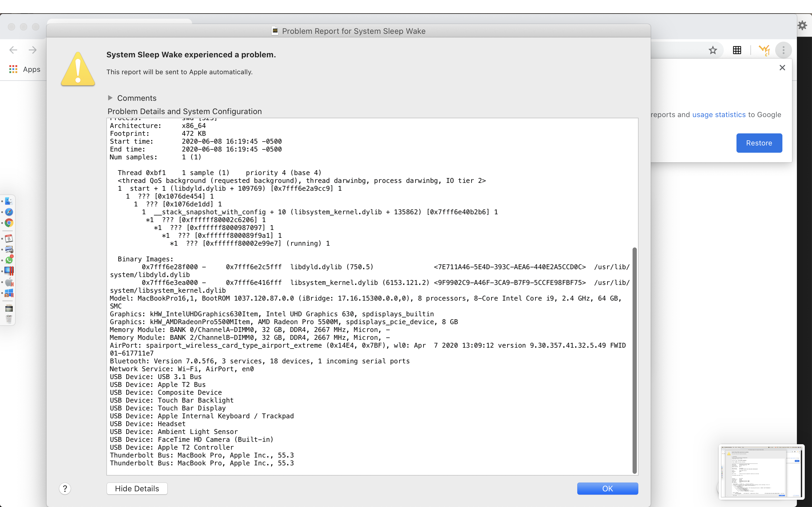Open Trash in the dock

pyautogui.click(x=9, y=319)
